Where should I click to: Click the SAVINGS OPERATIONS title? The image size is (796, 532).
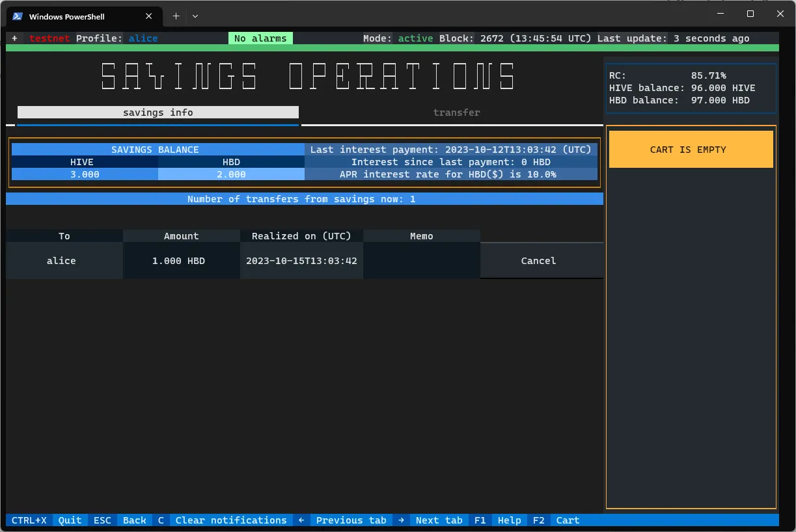pos(309,76)
